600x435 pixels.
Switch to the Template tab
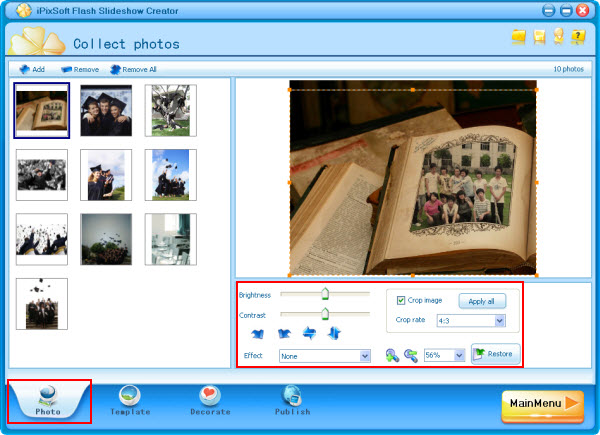(130, 401)
